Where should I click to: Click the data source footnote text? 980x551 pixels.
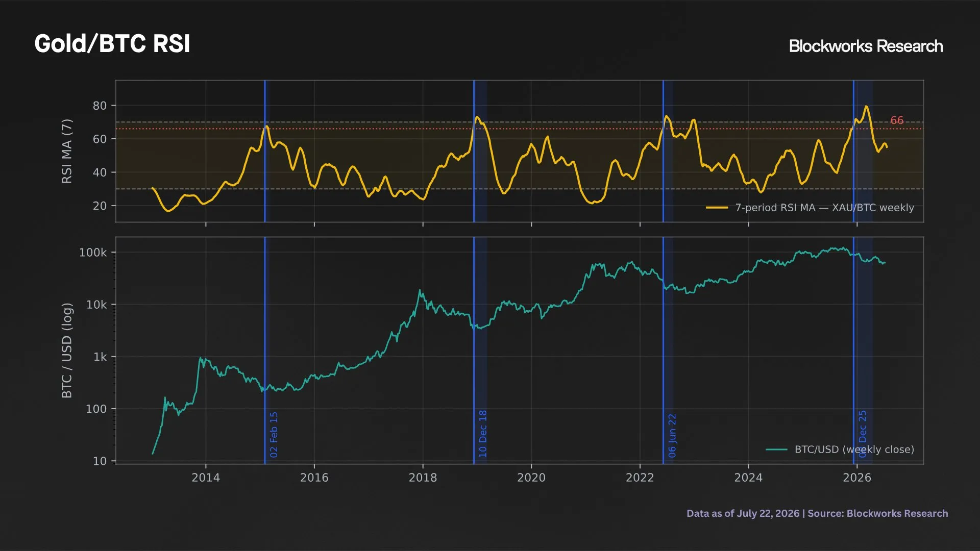coord(817,513)
